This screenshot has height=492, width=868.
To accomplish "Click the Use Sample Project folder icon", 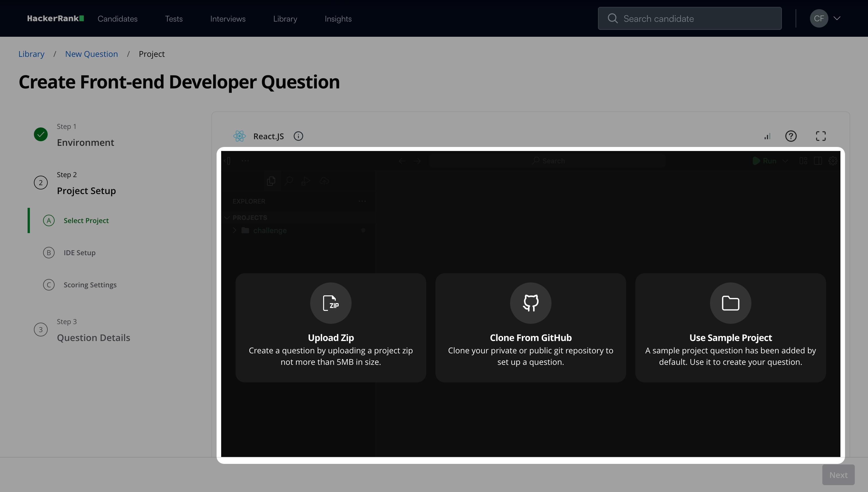I will point(730,303).
